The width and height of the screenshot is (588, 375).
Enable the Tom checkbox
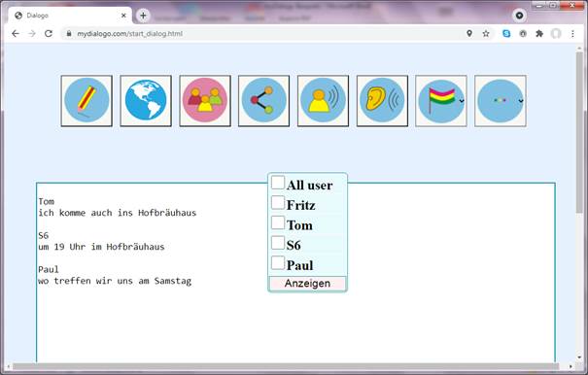278,222
